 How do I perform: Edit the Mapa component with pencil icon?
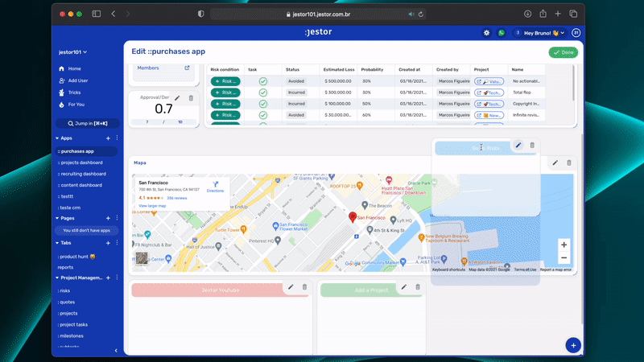(x=555, y=163)
